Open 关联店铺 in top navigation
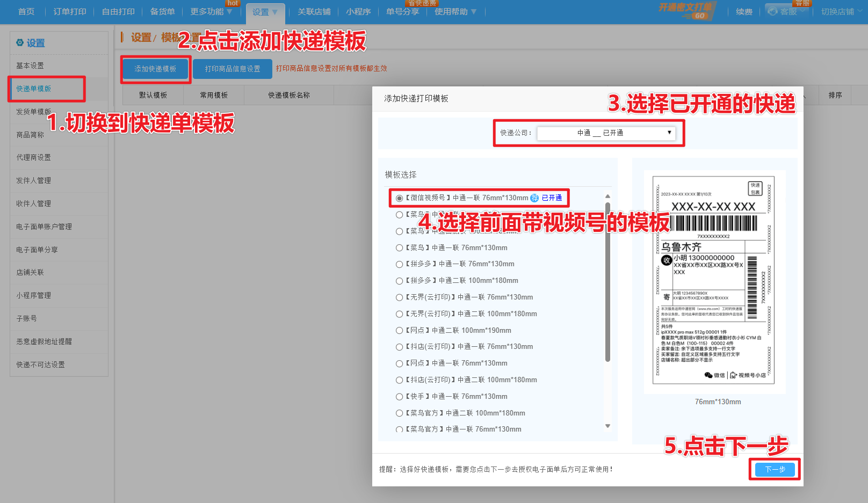The height and width of the screenshot is (503, 868). coord(314,12)
